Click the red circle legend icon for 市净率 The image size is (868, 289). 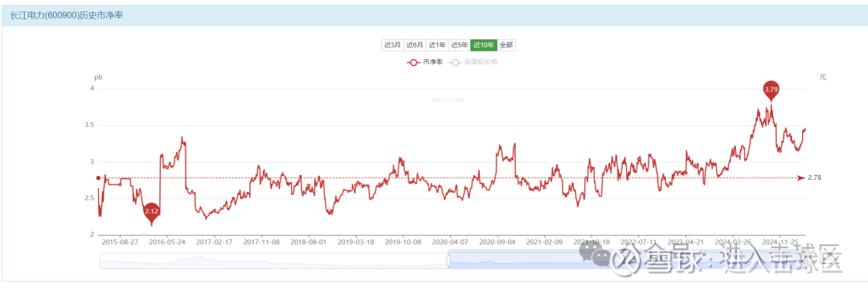[414, 63]
